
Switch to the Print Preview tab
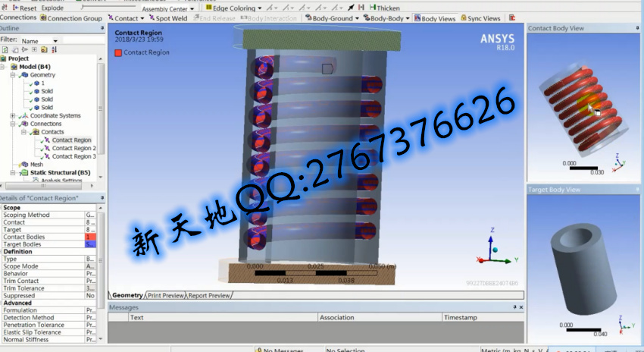coord(165,296)
